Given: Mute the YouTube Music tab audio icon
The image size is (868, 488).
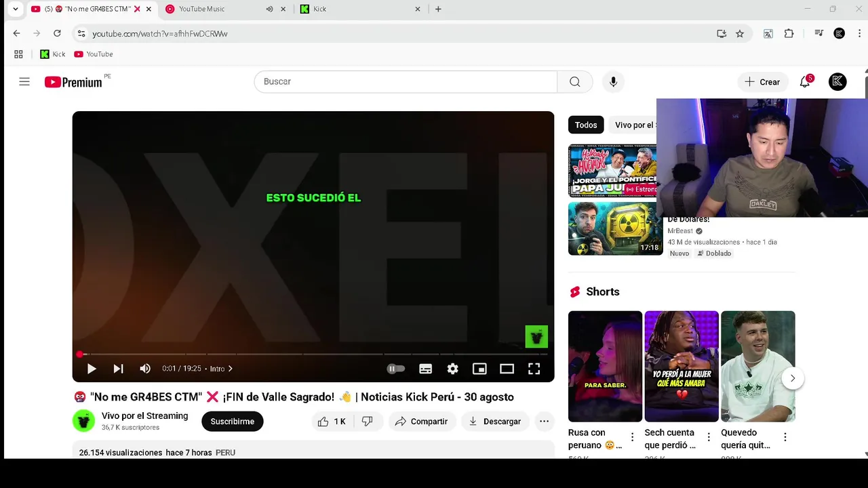Looking at the screenshot, I should (x=270, y=9).
